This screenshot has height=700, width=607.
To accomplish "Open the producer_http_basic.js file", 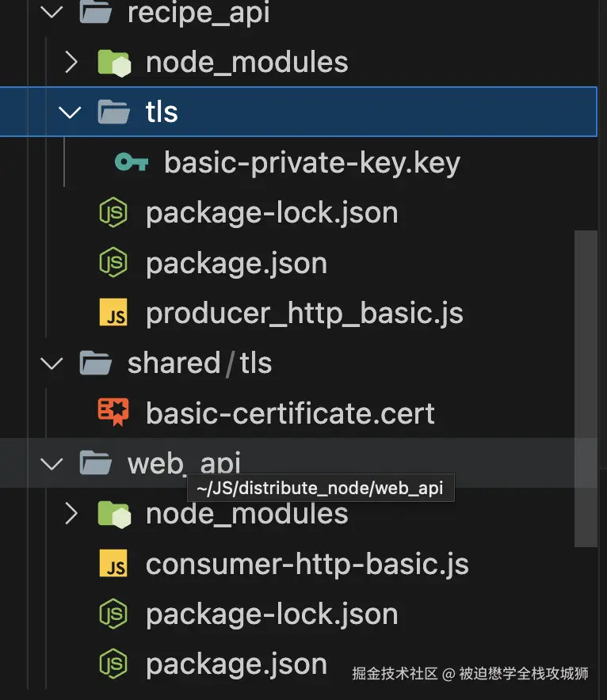I will coord(303,314).
